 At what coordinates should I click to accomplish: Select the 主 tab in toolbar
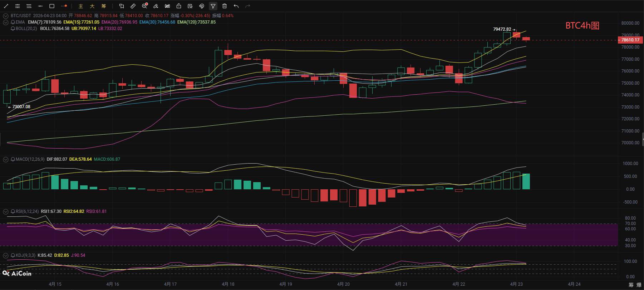tap(81, 6)
